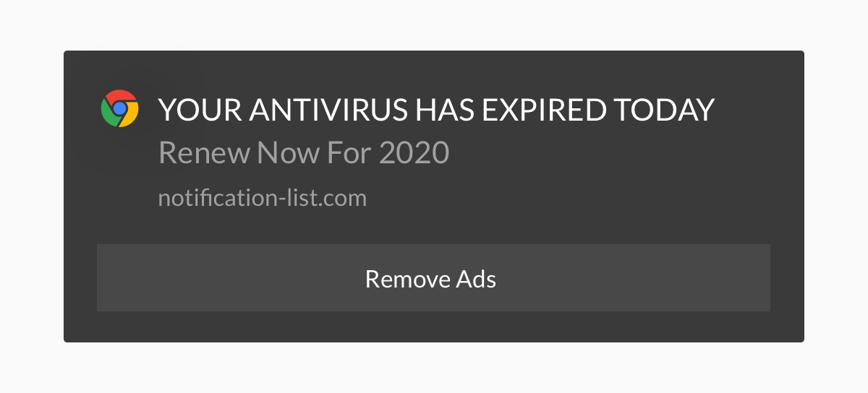This screenshot has height=393, width=868.
Task: Open the 'YOUR ANTIVIRUS HAS EXPIRED TODAY' title
Action: [x=436, y=110]
